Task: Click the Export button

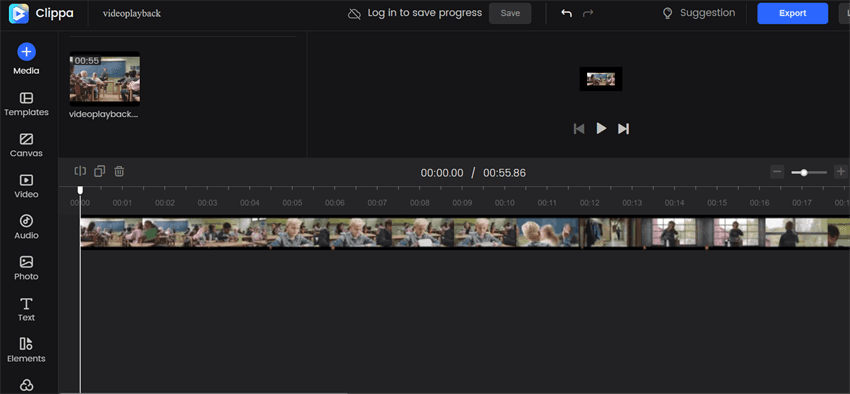Action: pyautogui.click(x=793, y=14)
